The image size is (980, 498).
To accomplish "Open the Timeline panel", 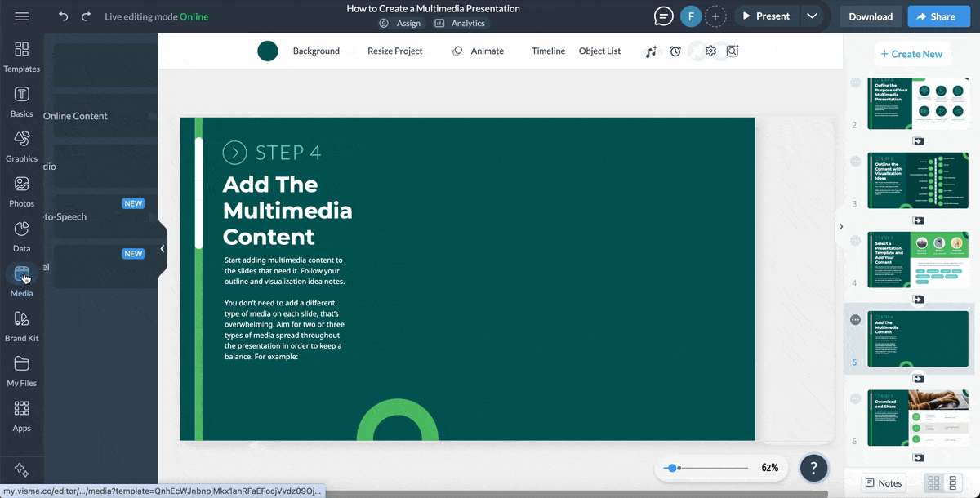I will point(548,51).
